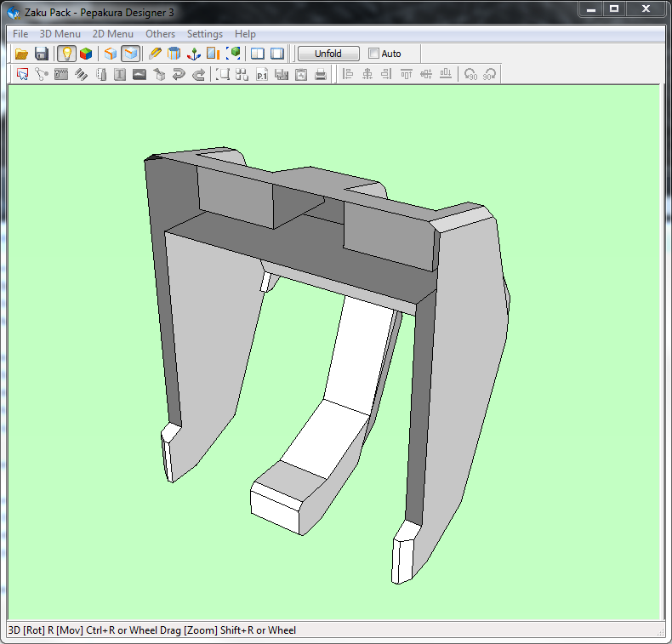Click the green cube fit-to-view icon
The image size is (672, 644).
click(233, 54)
